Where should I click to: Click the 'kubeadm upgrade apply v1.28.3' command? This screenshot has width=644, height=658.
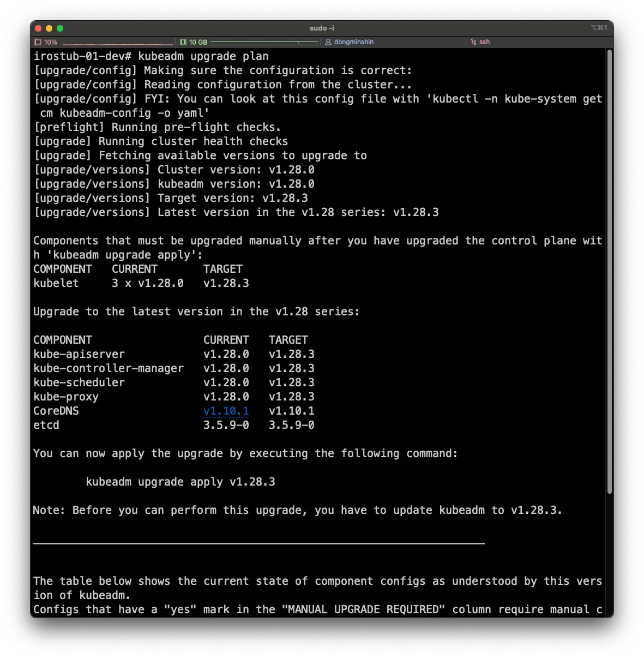coord(180,482)
